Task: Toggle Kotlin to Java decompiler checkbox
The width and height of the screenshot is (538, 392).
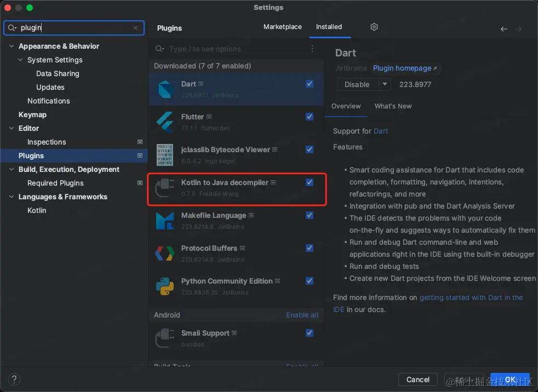Action: coord(310,182)
